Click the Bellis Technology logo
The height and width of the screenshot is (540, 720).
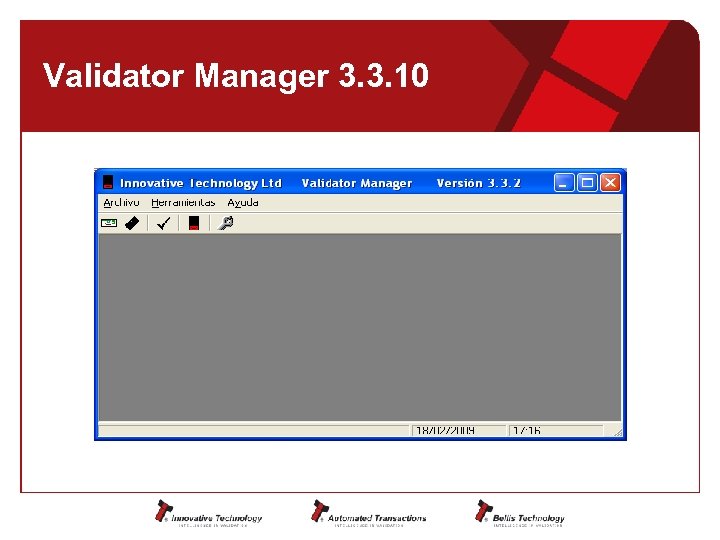pyautogui.click(x=520, y=513)
